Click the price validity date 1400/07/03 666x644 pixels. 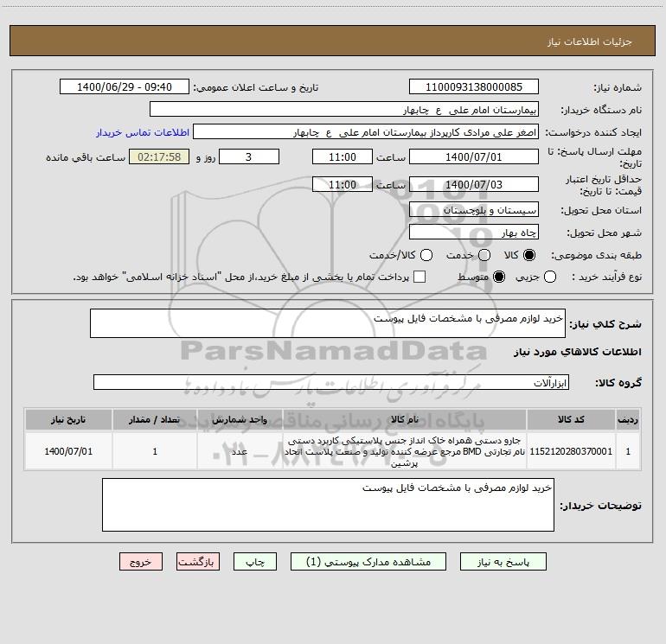474,184
